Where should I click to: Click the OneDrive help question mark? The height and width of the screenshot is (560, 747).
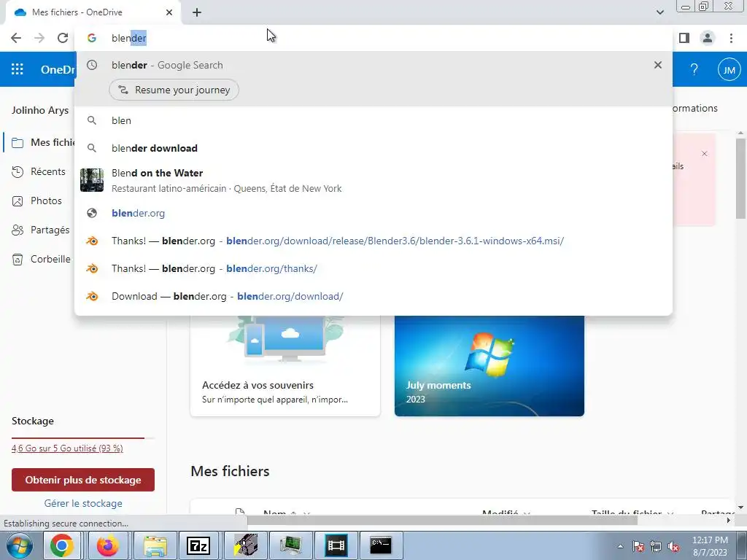point(694,70)
